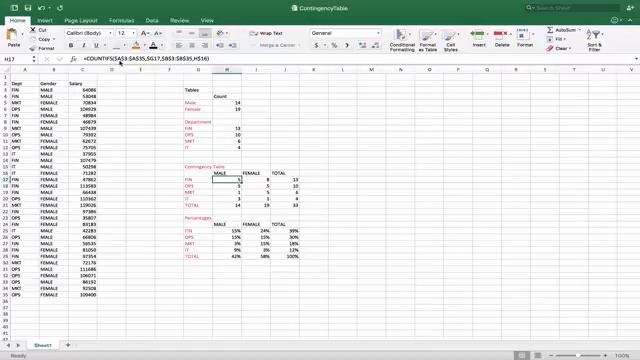The height and width of the screenshot is (360, 640).
Task: Click the decrease indent icon
Action: pos(220,45)
